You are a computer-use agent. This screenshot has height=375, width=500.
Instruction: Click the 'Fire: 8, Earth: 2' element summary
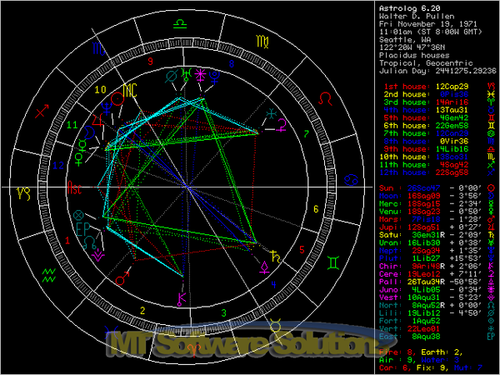421,352
